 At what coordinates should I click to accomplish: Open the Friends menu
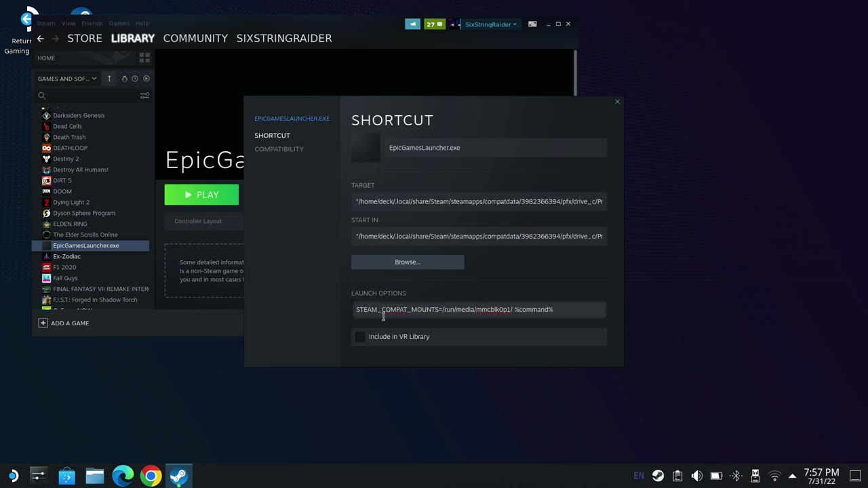(92, 24)
